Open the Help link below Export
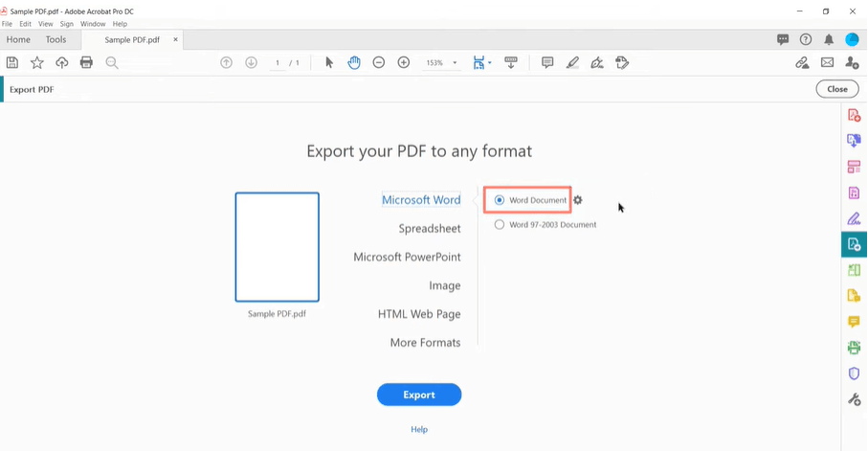868x451 pixels. [x=419, y=429]
